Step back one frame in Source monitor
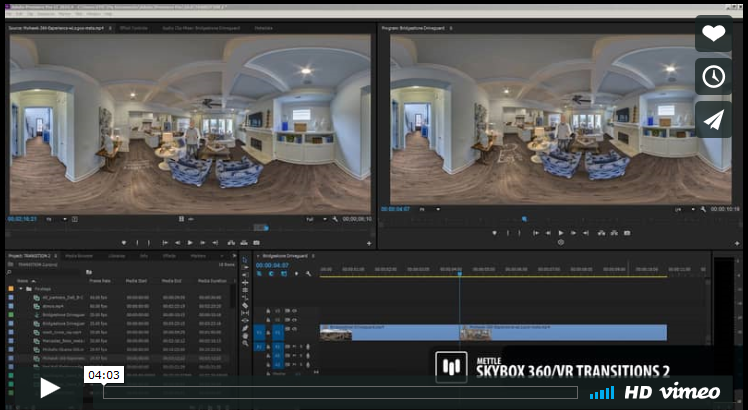 click(x=178, y=243)
